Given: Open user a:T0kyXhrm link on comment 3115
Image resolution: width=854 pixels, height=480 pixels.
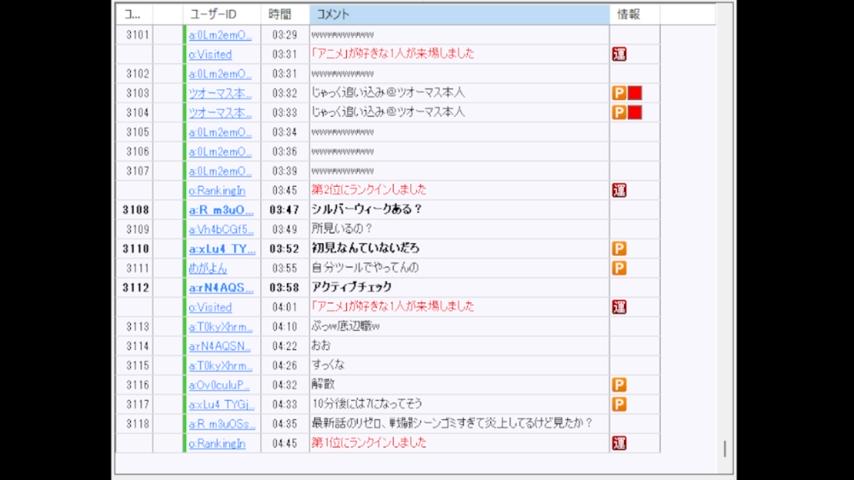Looking at the screenshot, I should (x=221, y=366).
